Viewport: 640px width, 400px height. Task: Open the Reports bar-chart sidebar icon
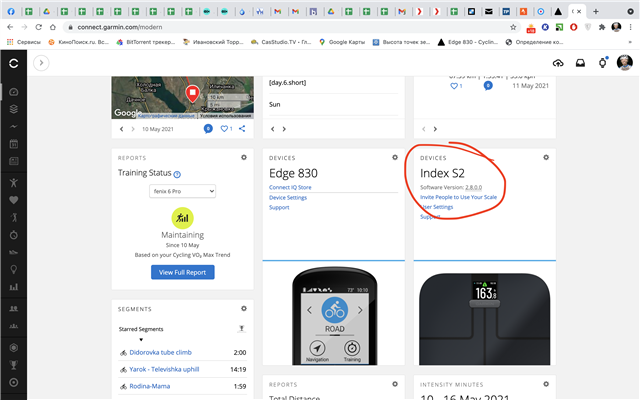coord(13,287)
